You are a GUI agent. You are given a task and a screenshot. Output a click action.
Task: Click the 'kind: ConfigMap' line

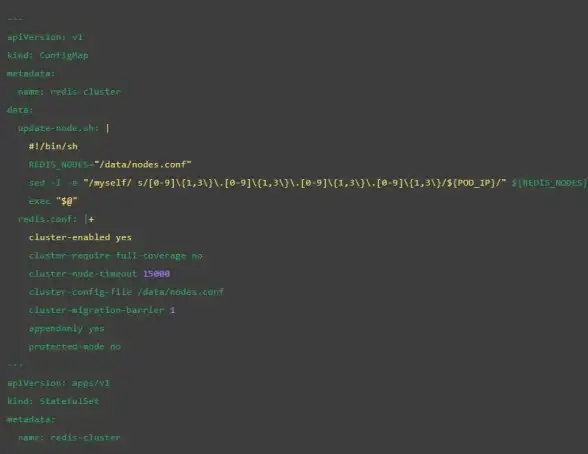(x=48, y=55)
